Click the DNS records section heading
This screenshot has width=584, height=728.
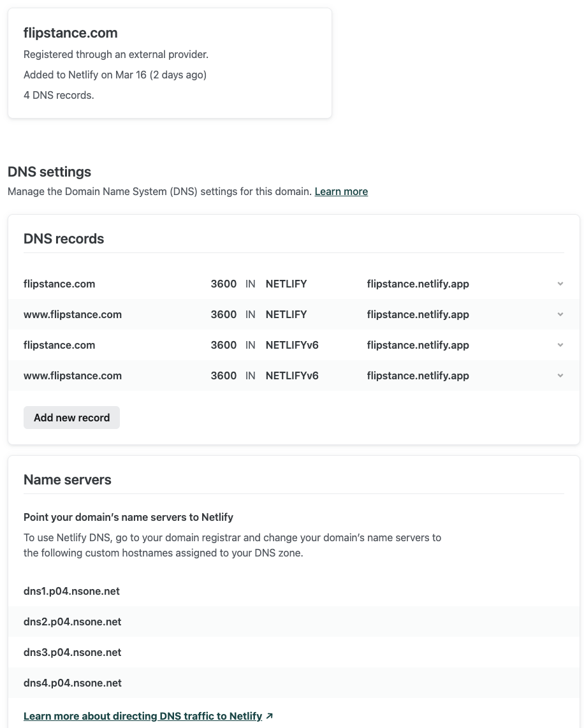point(64,239)
